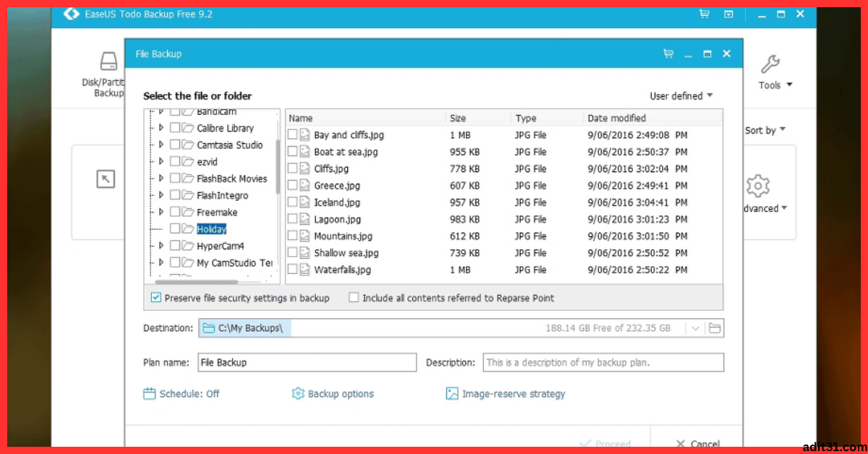Select the Holiday folder in the tree
Viewport: 868px width, 454px height.
click(x=211, y=228)
